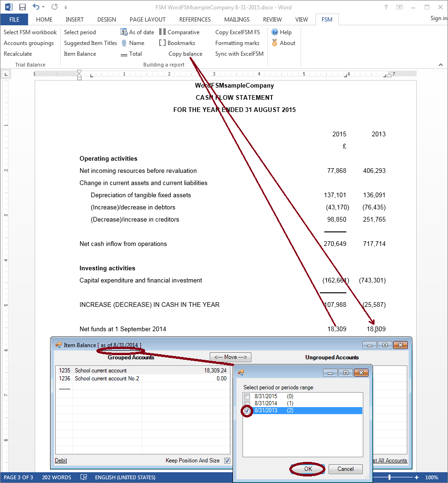This screenshot has height=483, width=448.
Task: Click the Undo arrow icon
Action: click(x=36, y=7)
